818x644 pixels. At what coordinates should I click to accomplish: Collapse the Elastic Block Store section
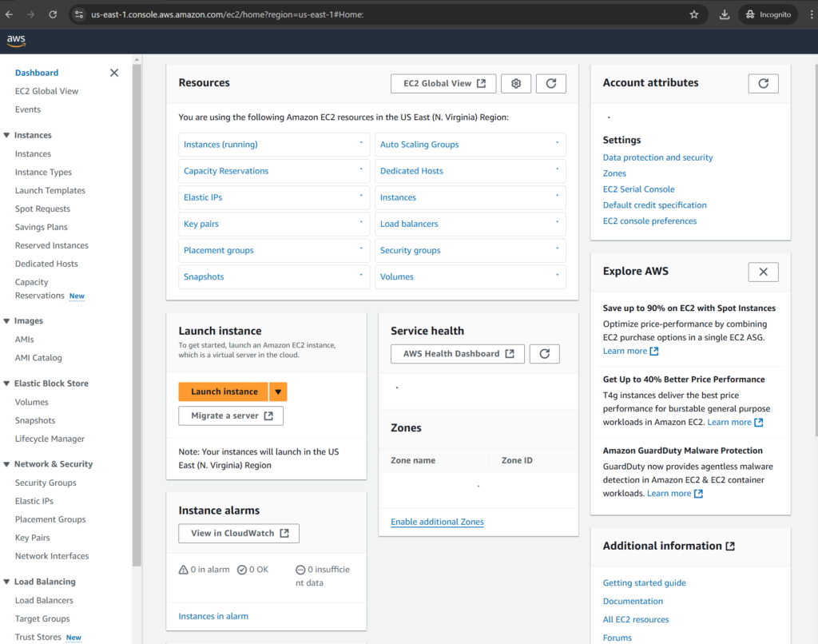click(7, 384)
